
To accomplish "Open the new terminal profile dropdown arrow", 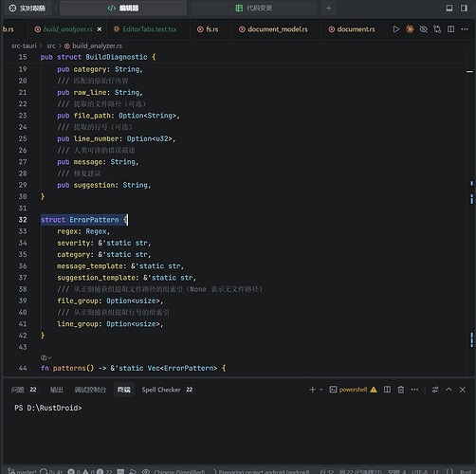I will tap(321, 390).
